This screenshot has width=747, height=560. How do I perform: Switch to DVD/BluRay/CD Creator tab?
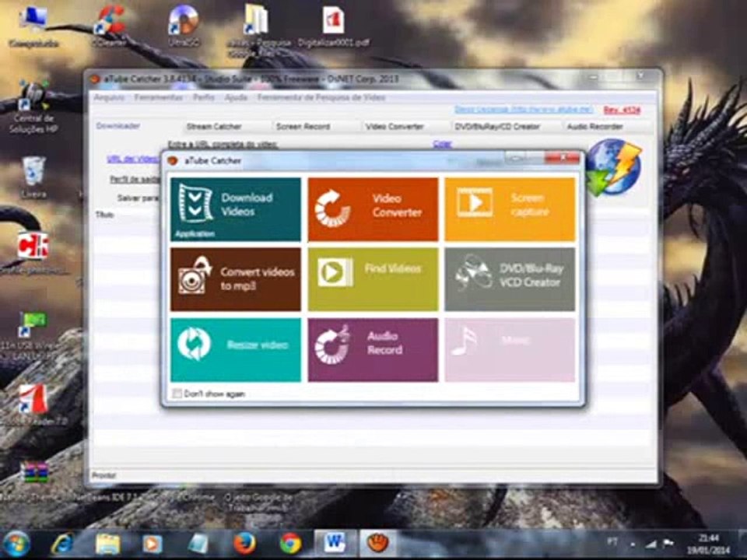coord(497,127)
